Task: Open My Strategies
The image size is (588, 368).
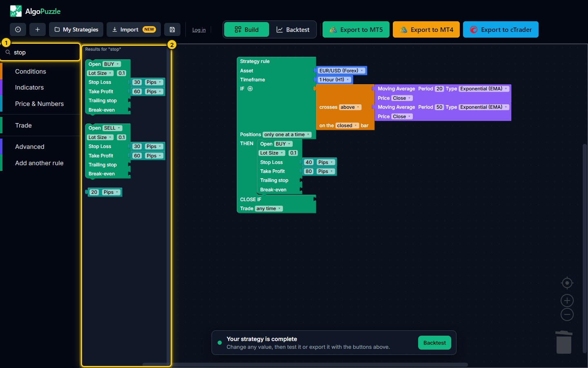Action: click(76, 29)
